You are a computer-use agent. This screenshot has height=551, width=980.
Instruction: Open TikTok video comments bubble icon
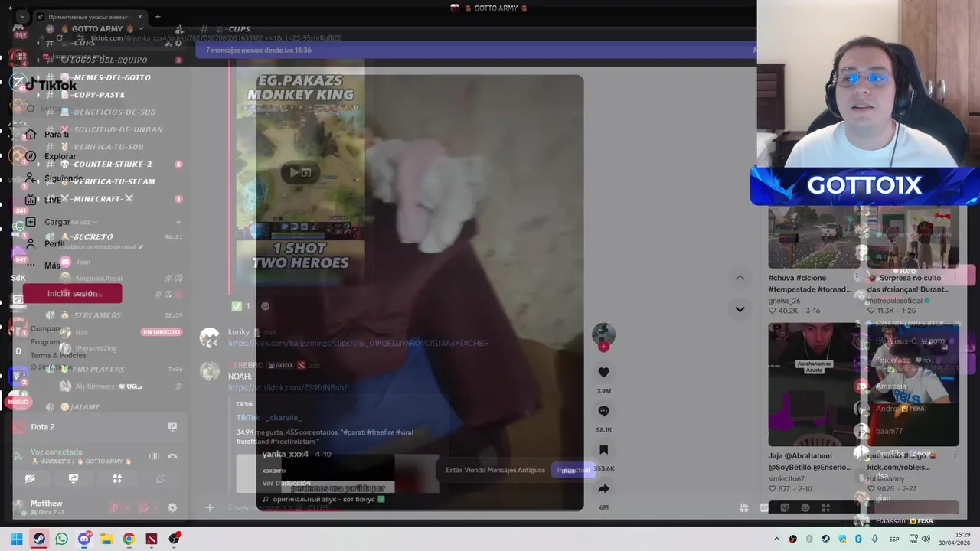(603, 411)
